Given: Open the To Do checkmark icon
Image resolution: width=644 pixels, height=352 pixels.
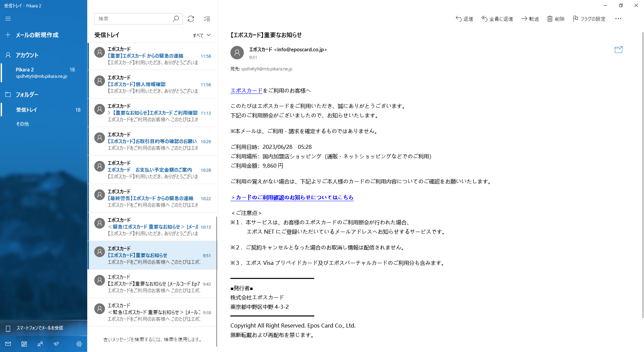Looking at the screenshot, I should [56, 344].
